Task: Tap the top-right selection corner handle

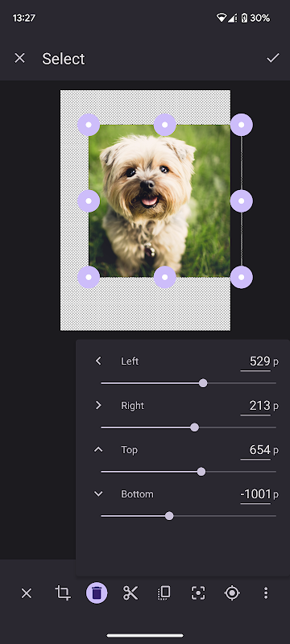Action: pos(242,125)
